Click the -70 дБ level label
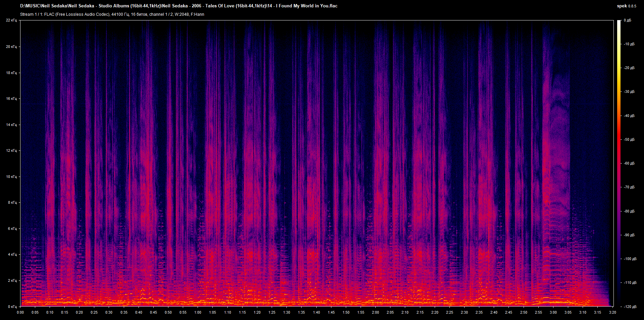 (629, 187)
